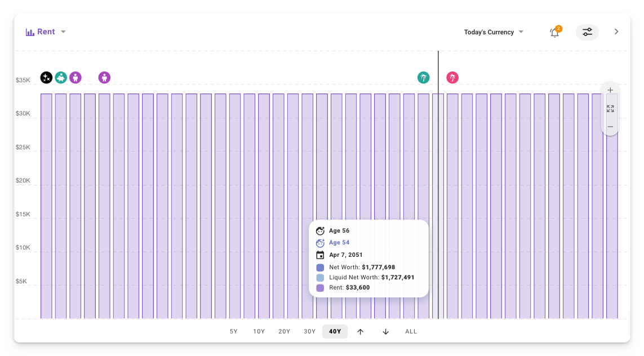This screenshot has width=644, height=356.
Task: Click the bar chart icon beside Rent
Action: coord(30,32)
